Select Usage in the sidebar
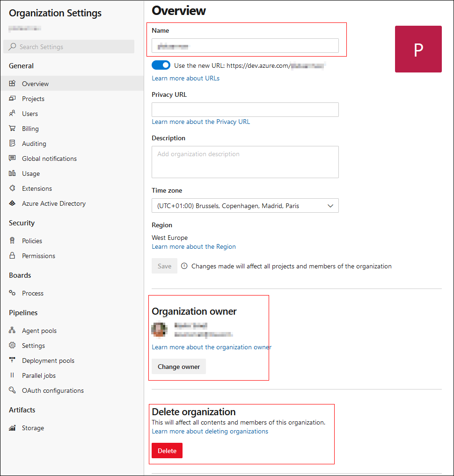The height and width of the screenshot is (476, 454). tap(72, 173)
